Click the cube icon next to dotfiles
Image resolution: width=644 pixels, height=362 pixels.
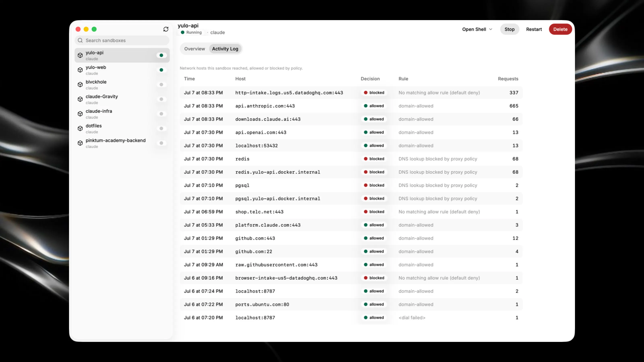(80, 129)
